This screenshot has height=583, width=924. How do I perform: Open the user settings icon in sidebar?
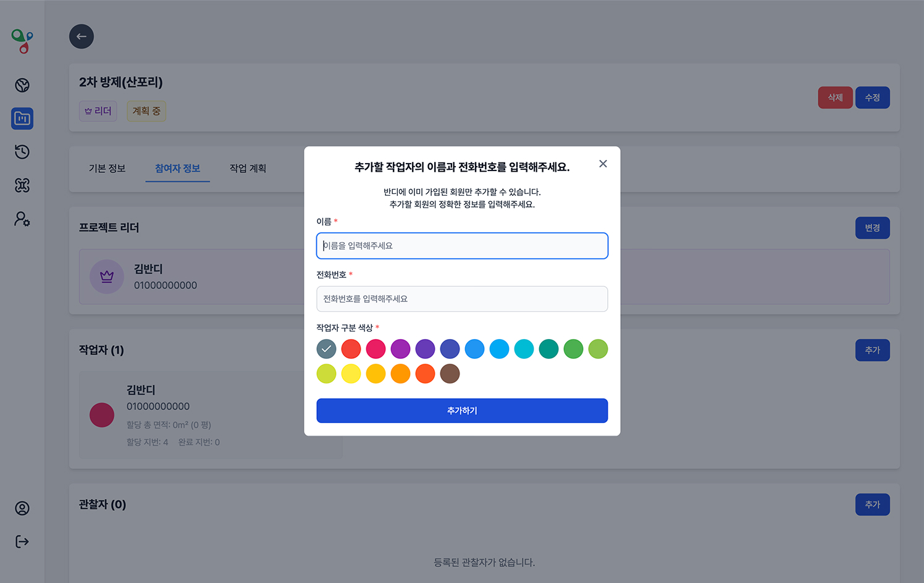[x=22, y=219]
